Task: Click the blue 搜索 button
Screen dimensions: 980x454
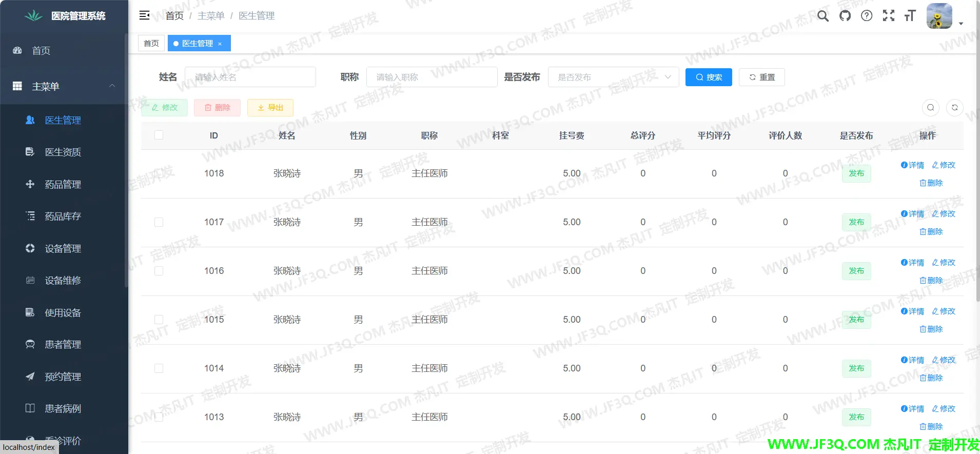Action: [x=709, y=77]
